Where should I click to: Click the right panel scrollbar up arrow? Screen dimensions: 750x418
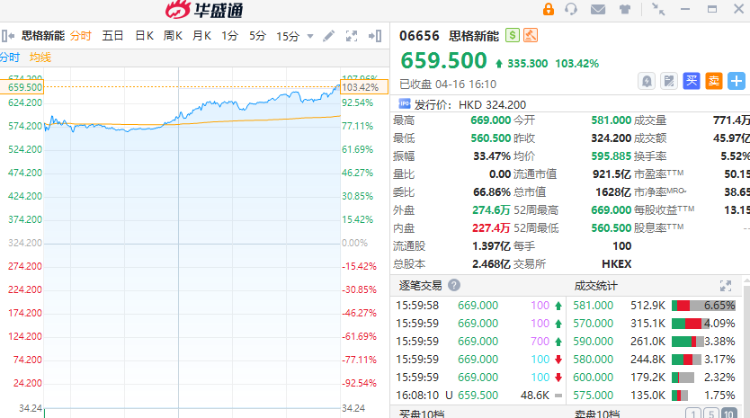tap(747, 279)
